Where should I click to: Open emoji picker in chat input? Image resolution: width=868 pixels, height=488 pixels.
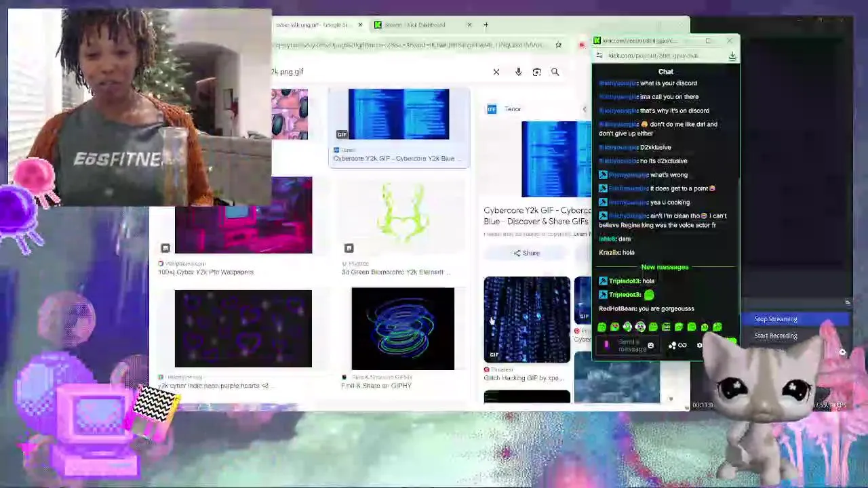[x=650, y=346]
